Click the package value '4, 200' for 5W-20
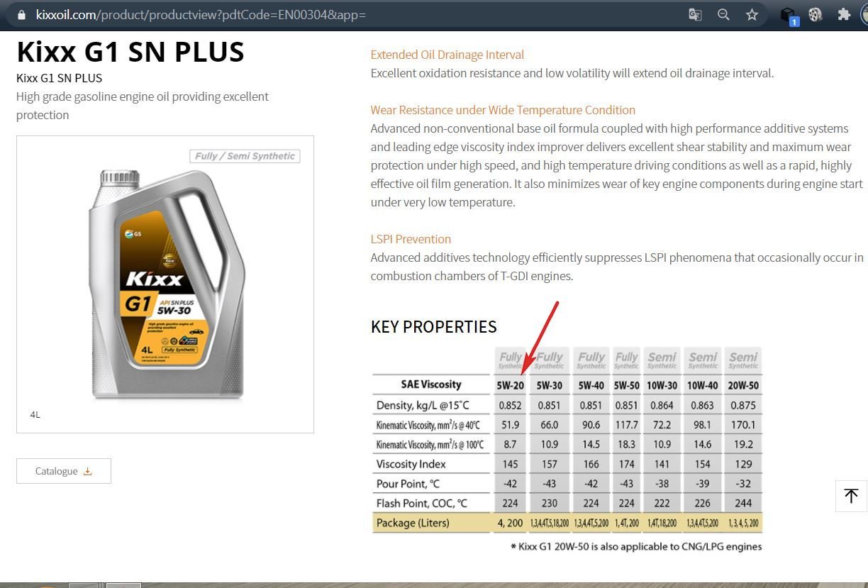The width and height of the screenshot is (868, 588). pyautogui.click(x=510, y=523)
